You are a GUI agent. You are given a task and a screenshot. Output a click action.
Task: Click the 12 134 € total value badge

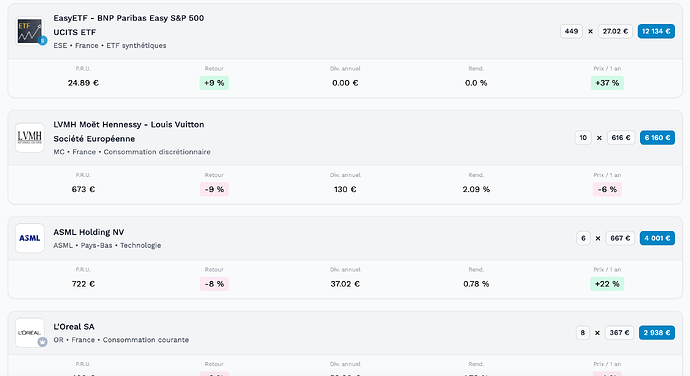pos(656,31)
